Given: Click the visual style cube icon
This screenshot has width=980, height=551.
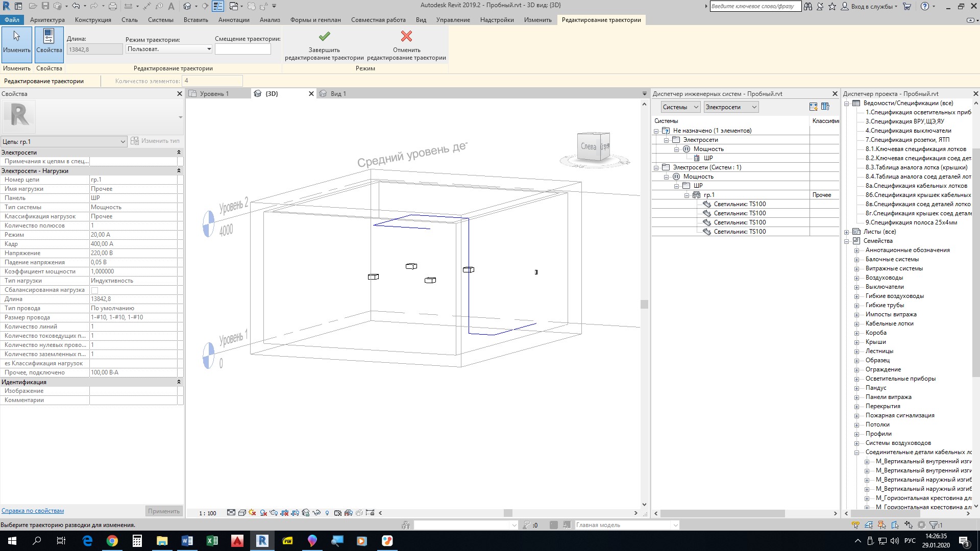Looking at the screenshot, I should point(242,513).
